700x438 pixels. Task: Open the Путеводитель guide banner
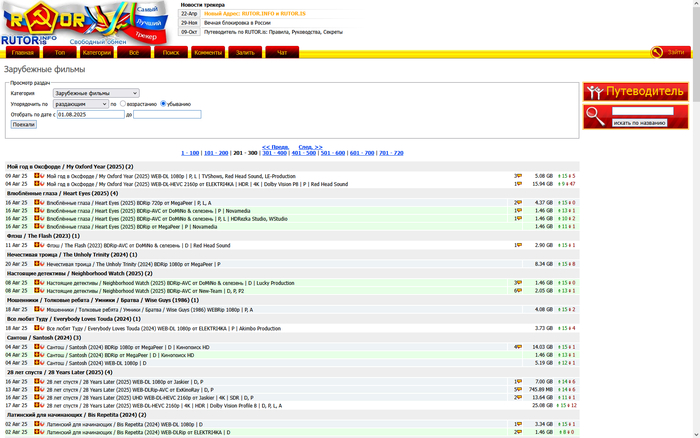(x=636, y=92)
